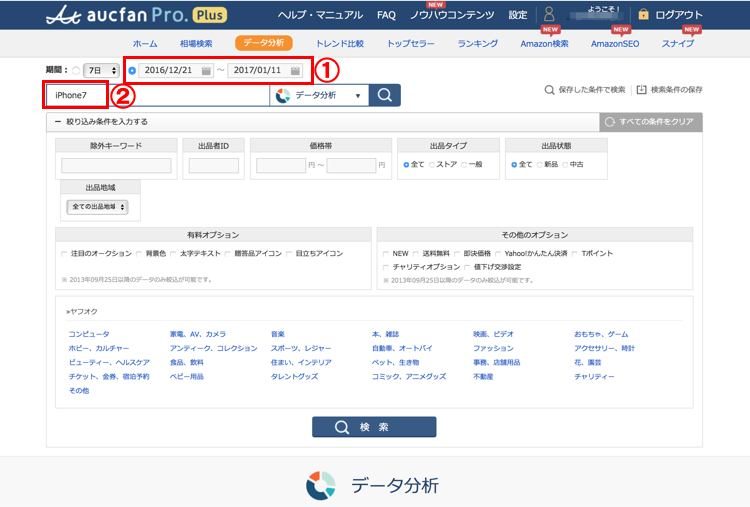Open the ランキング tab

(477, 44)
